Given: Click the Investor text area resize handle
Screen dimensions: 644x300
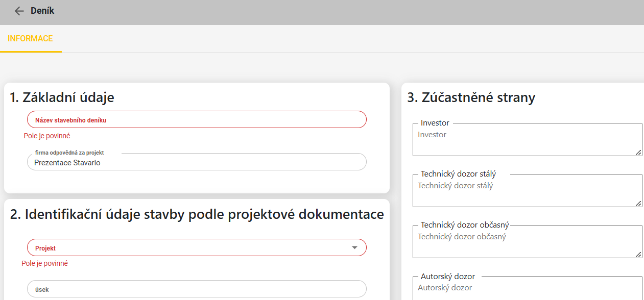Looking at the screenshot, I should (638, 152).
